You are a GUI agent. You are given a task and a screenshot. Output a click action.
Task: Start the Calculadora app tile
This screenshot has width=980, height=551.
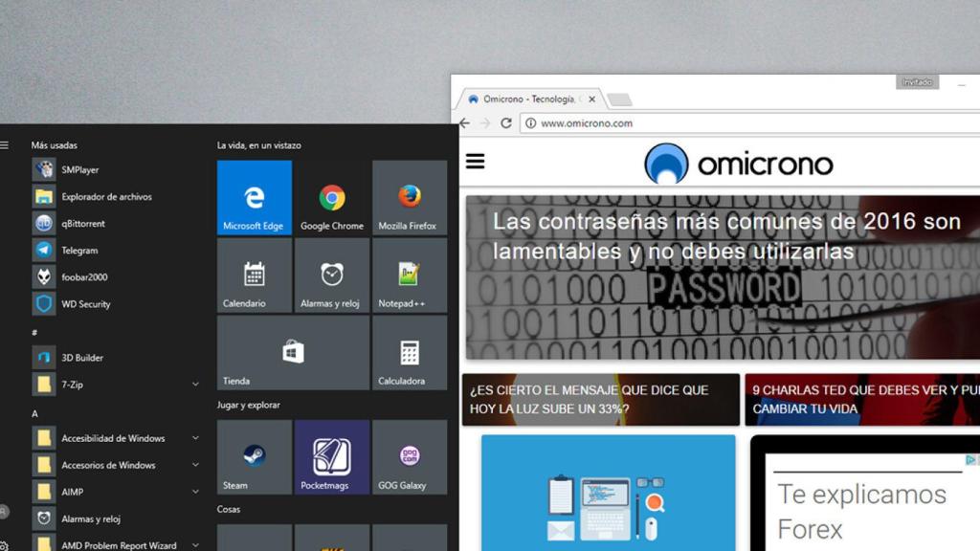(x=410, y=353)
